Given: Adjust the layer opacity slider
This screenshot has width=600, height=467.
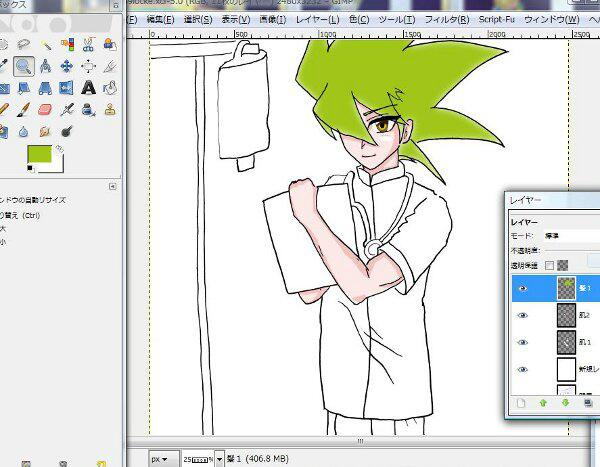Looking at the screenshot, I should pos(572,251).
